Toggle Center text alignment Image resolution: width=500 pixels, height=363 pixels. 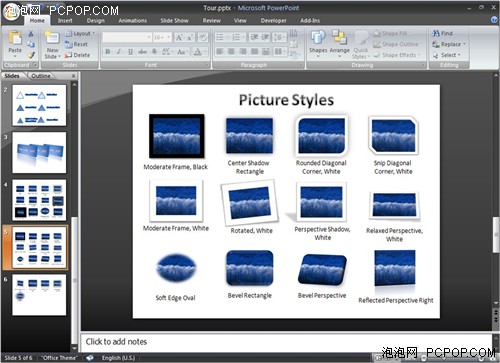click(x=231, y=51)
